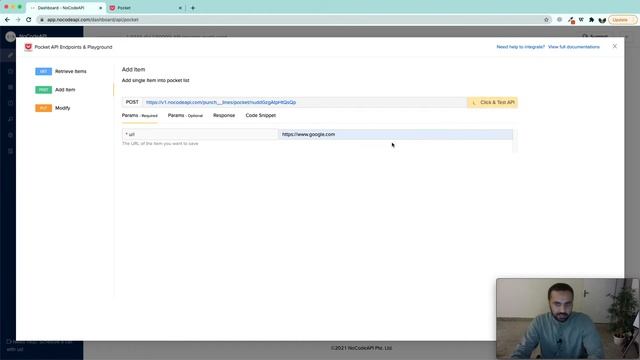Click the GET badge for Retrieve Items
This screenshot has width=640, height=360.
[x=43, y=71]
